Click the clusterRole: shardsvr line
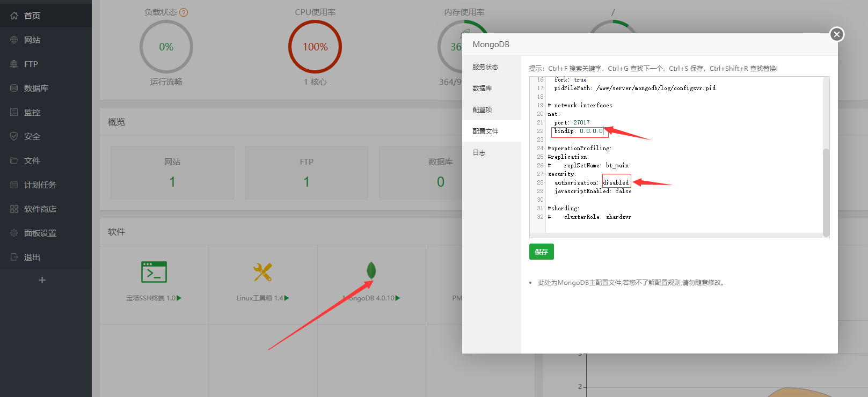The width and height of the screenshot is (868, 397). [589, 217]
